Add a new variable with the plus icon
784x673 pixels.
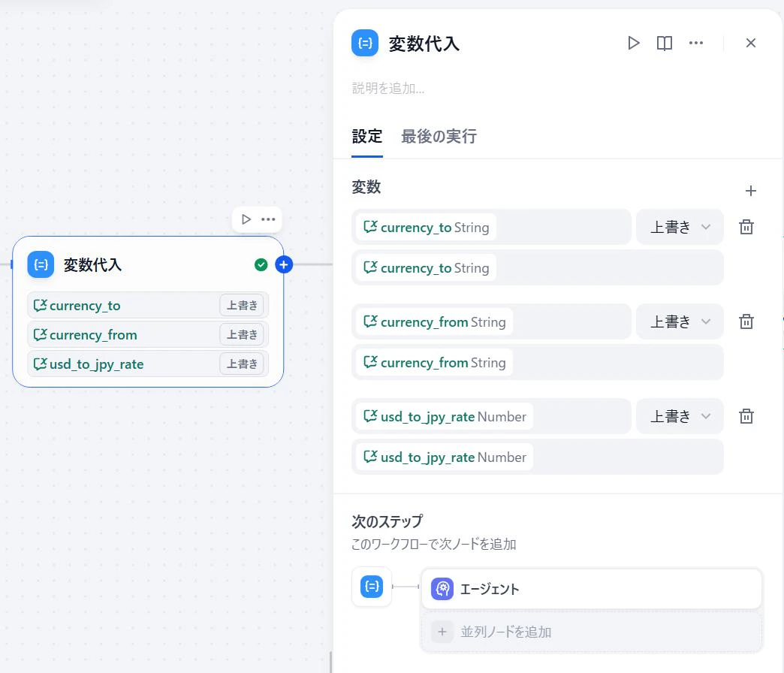tap(750, 190)
